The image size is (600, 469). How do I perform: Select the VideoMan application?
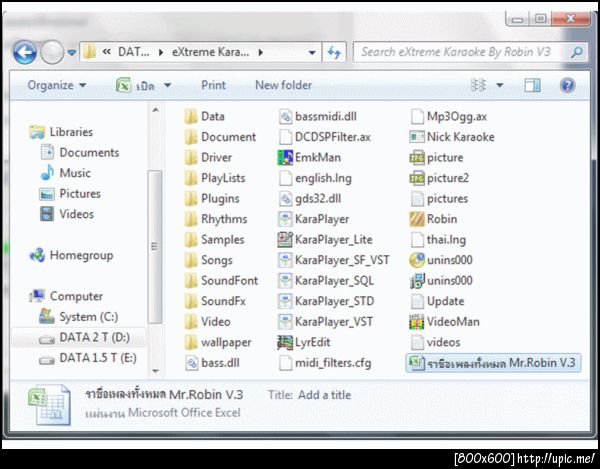point(444,322)
